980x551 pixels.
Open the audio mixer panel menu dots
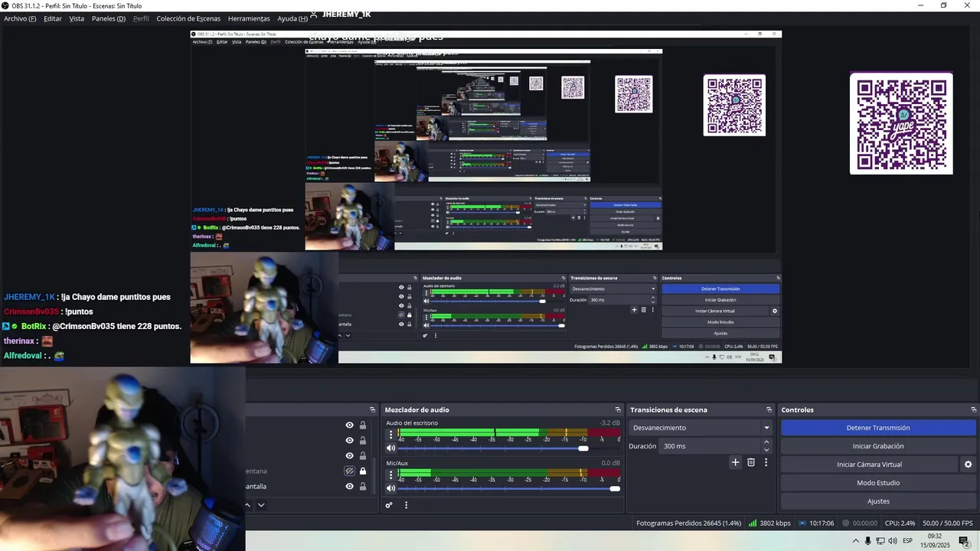pos(406,505)
